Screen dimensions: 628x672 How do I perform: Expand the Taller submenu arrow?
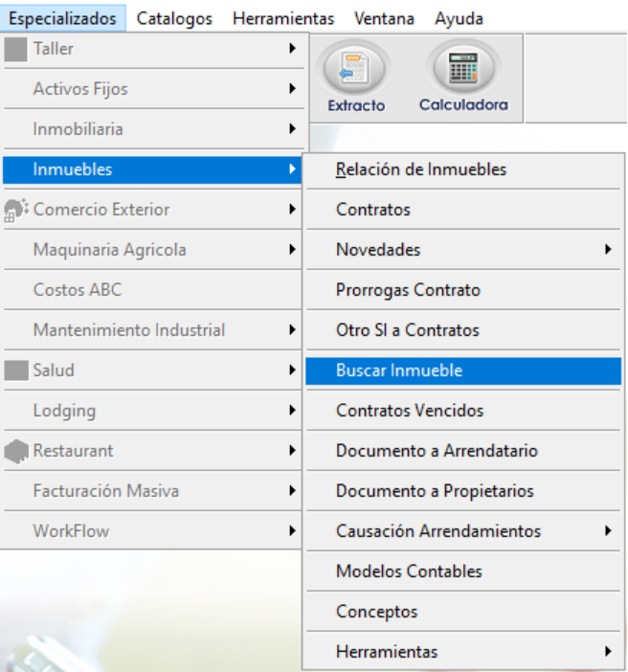point(292,49)
